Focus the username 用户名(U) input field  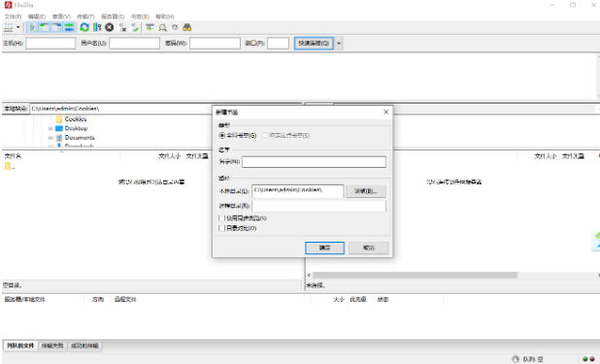pyautogui.click(x=134, y=44)
